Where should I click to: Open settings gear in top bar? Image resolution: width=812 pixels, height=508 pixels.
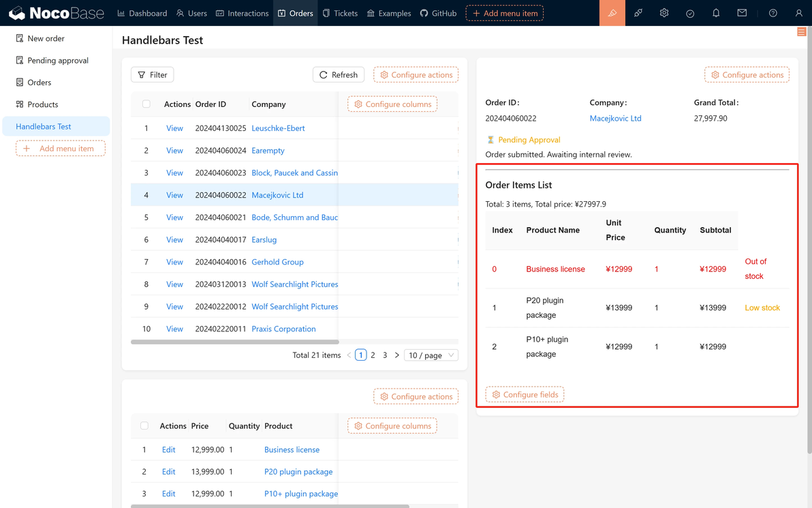(664, 13)
